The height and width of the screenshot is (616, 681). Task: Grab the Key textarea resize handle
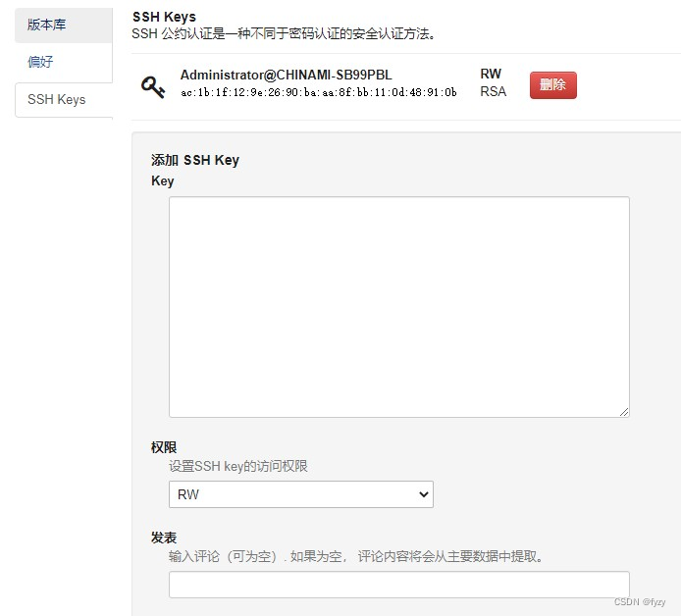[624, 412]
